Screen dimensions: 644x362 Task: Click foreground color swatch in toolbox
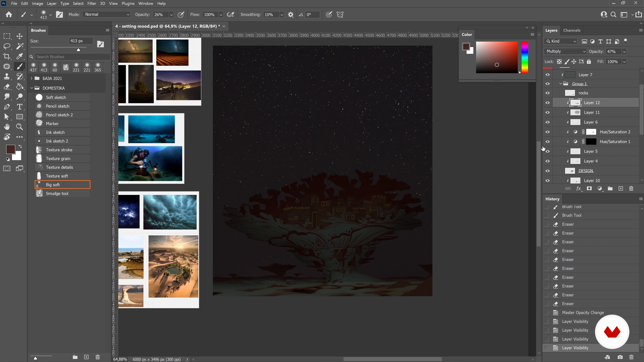pyautogui.click(x=11, y=149)
